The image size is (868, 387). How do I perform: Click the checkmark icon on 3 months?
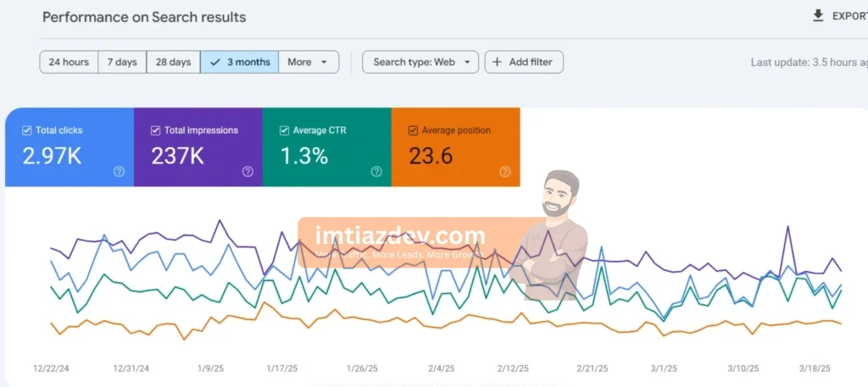(x=215, y=62)
